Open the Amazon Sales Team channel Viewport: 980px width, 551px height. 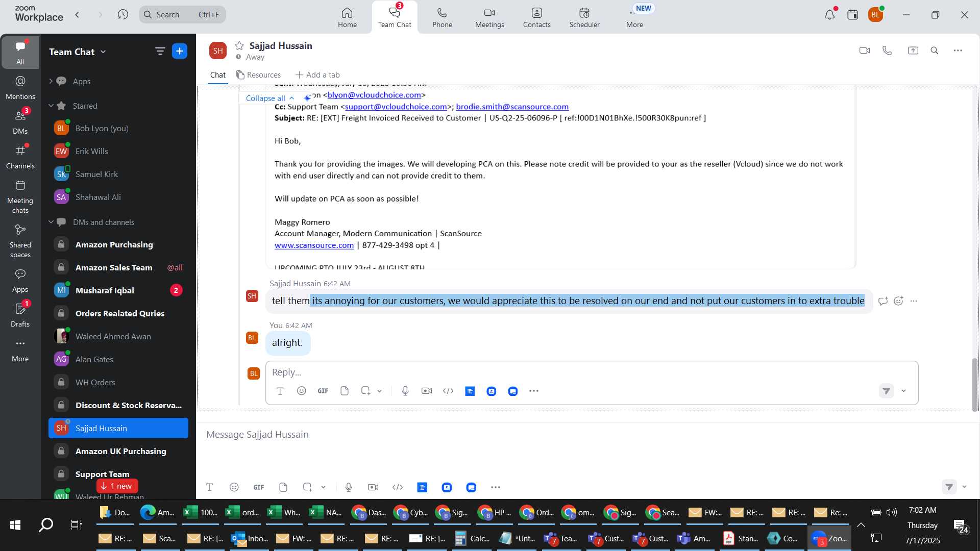pos(118,267)
